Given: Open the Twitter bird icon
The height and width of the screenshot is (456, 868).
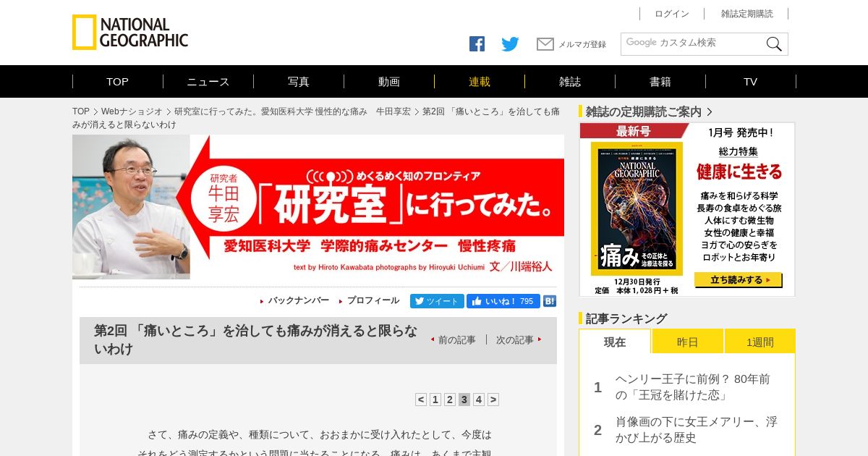Looking at the screenshot, I should click(x=510, y=44).
